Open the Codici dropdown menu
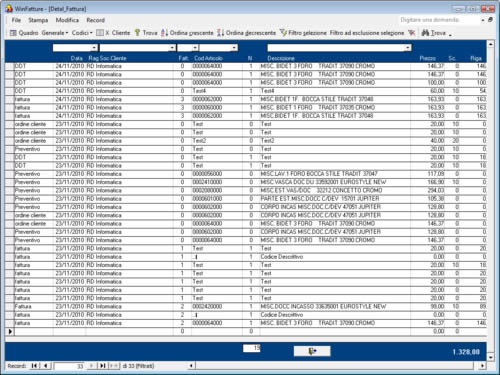 [82, 33]
